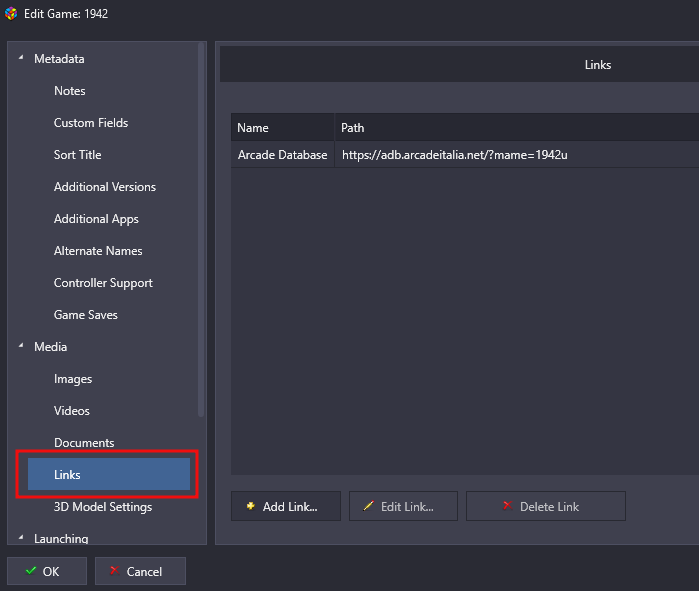Image resolution: width=699 pixels, height=591 pixels.
Task: Click the red X icon on Delete Link
Action: [x=507, y=505]
